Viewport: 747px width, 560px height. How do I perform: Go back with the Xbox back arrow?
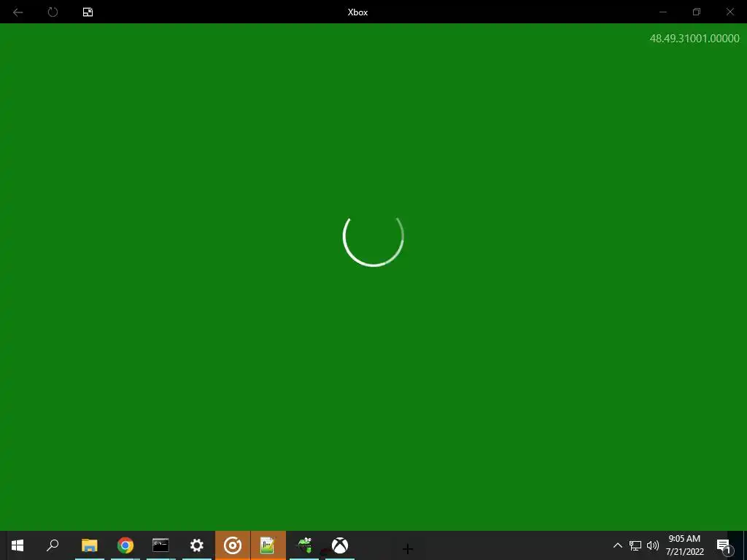click(x=18, y=12)
